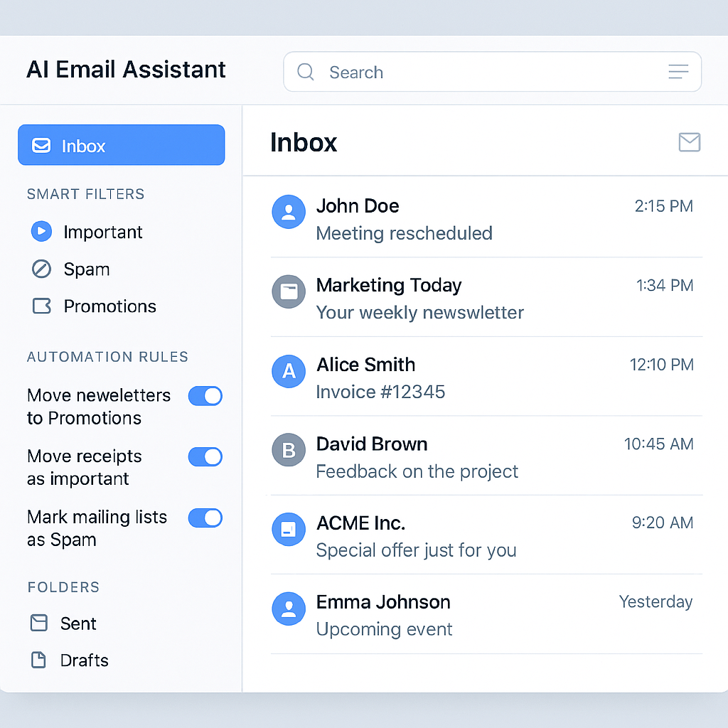728x728 pixels.
Task: Open the Special offer just for you email
Action: (x=486, y=535)
